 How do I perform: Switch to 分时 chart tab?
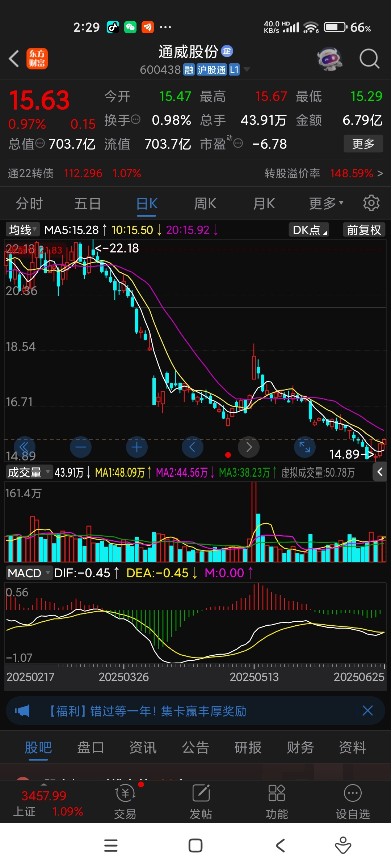29,203
